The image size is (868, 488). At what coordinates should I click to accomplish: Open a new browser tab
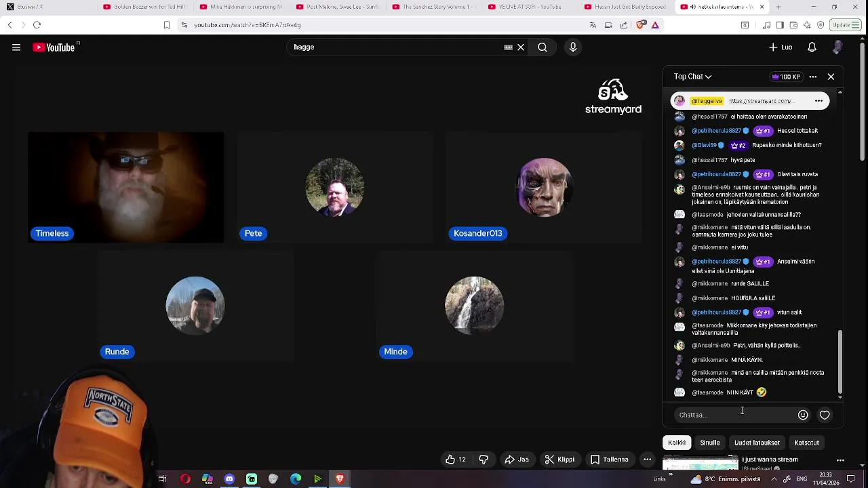(x=778, y=7)
